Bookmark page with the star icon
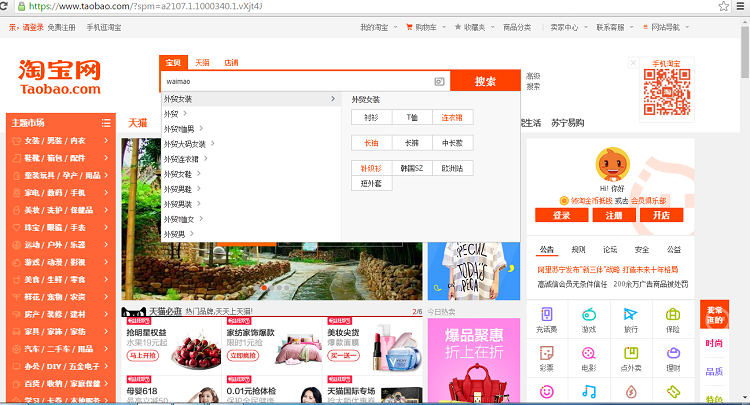 (x=722, y=6)
